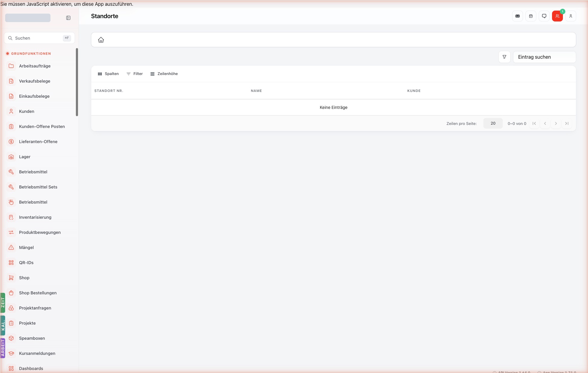Click the Einkaufsbelege document icon

tap(11, 96)
